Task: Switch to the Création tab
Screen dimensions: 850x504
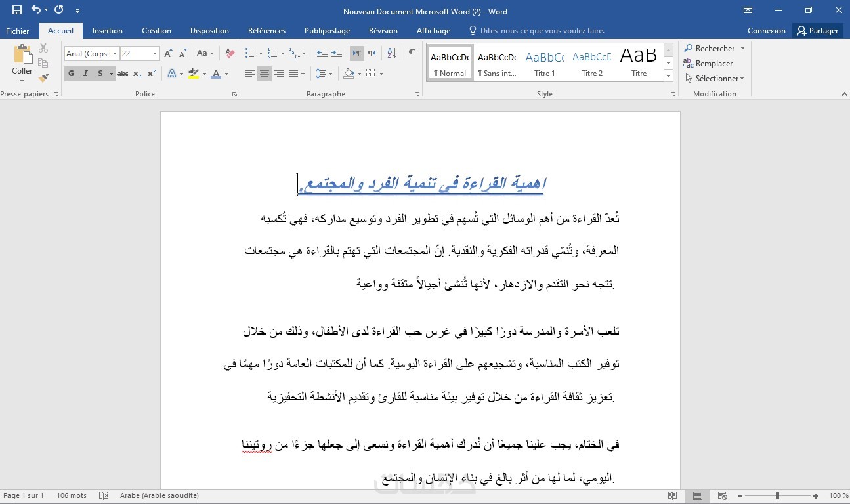Action: click(156, 31)
